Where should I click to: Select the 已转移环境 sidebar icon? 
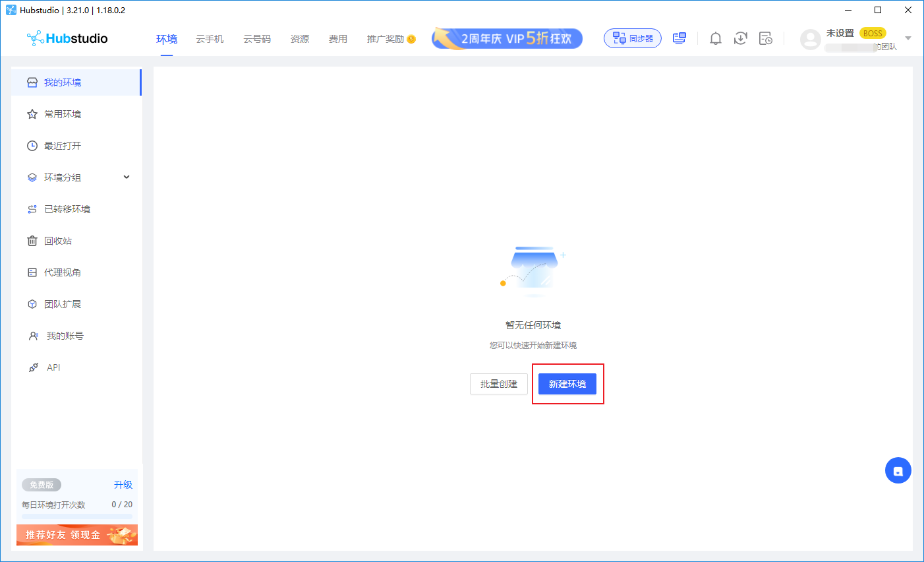point(32,208)
